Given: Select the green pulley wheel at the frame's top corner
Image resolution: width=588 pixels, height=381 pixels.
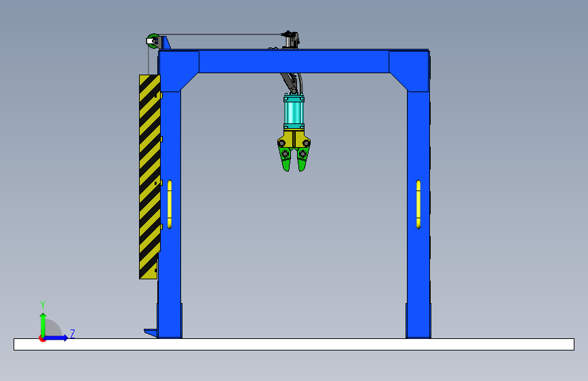Looking at the screenshot, I should click(153, 41).
